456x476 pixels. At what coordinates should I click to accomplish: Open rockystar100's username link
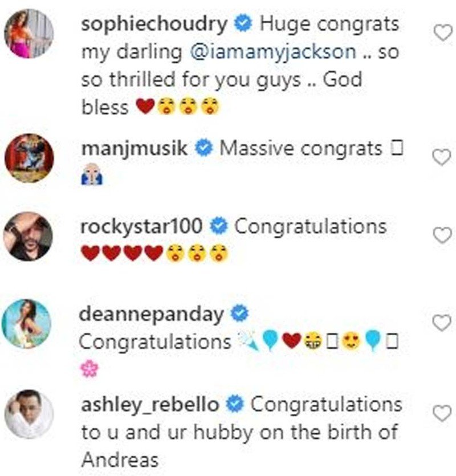142,226
